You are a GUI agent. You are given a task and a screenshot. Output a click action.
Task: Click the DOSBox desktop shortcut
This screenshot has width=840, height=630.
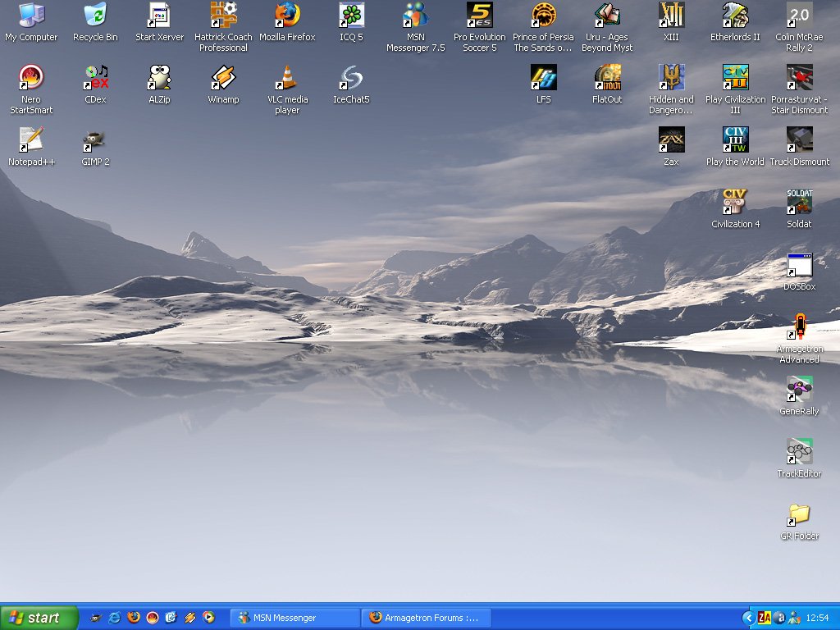pos(799,267)
